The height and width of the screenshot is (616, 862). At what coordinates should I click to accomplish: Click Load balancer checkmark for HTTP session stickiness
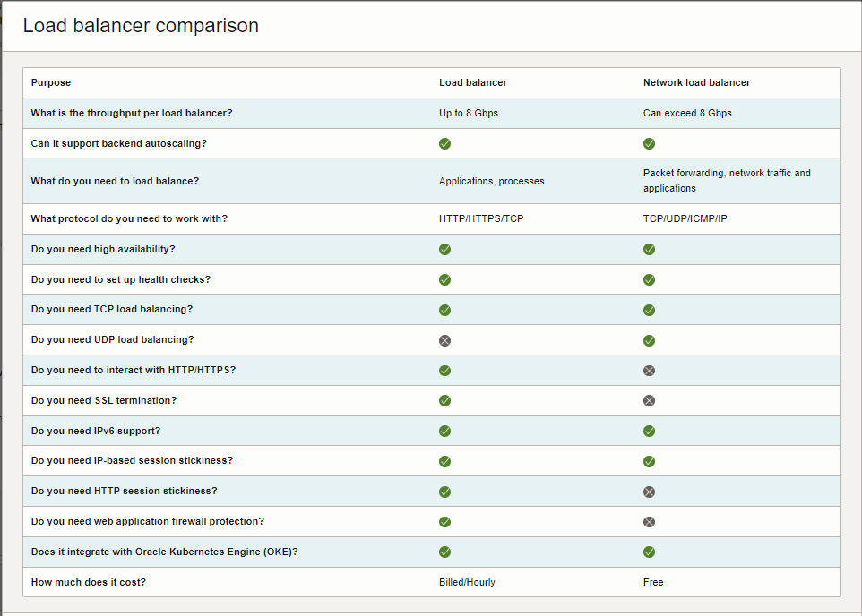444,492
